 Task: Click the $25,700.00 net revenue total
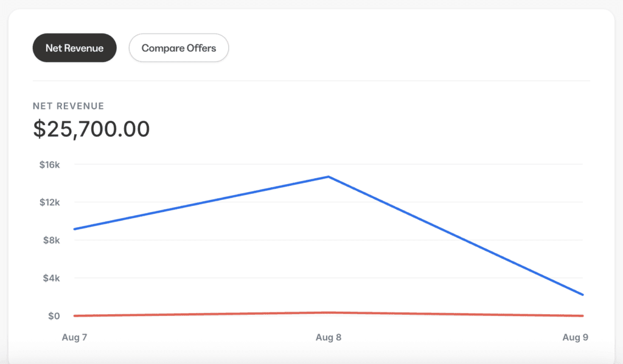[x=91, y=129]
